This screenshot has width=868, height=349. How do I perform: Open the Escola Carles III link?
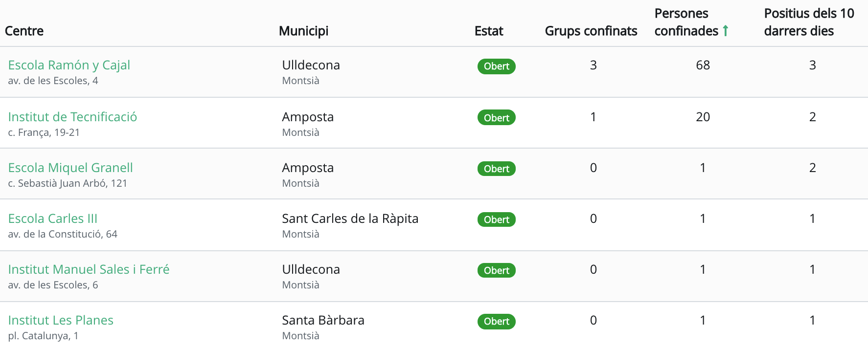(x=53, y=218)
